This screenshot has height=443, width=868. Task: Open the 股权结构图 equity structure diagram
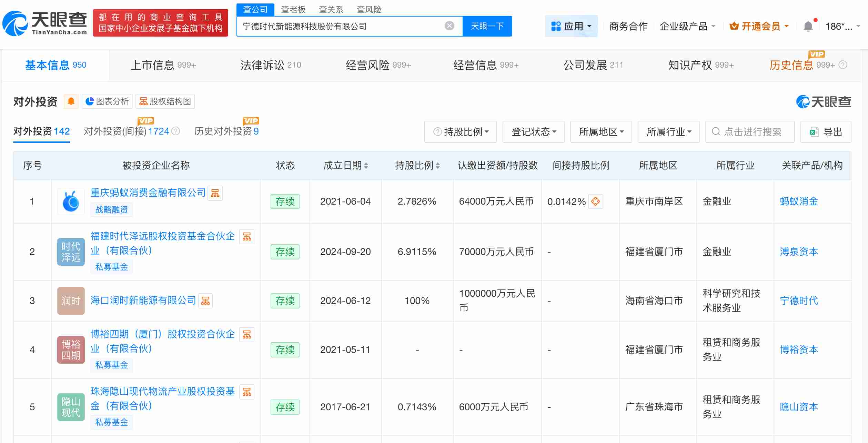[165, 101]
